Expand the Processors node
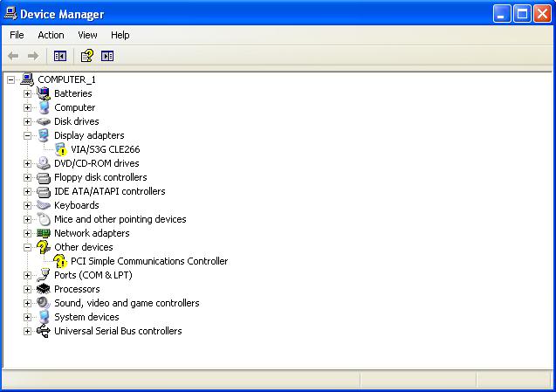This screenshot has height=392, width=556. click(27, 289)
